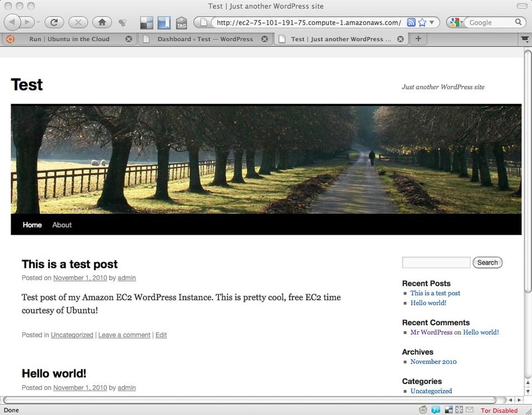The width and height of the screenshot is (532, 415).
Task: Switch to the Run | Ubuntu in the Cloud tab
Action: pos(69,39)
